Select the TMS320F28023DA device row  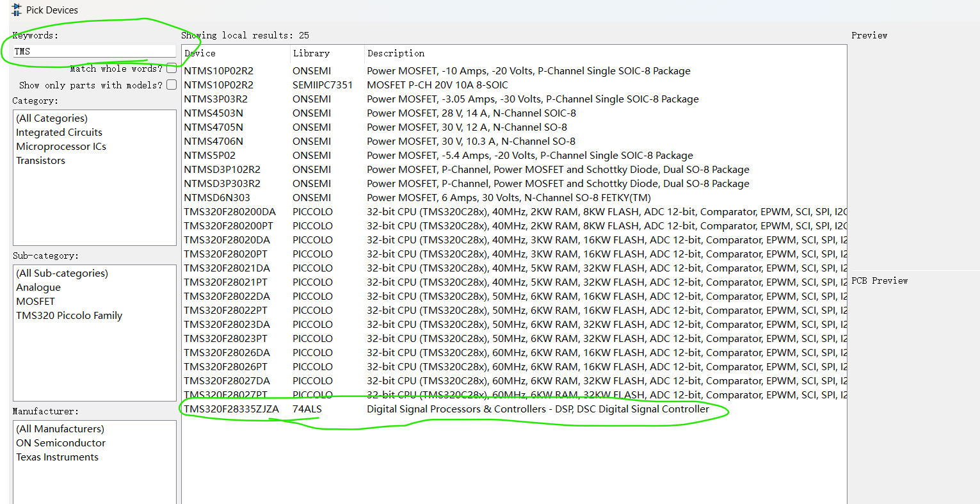click(514, 325)
